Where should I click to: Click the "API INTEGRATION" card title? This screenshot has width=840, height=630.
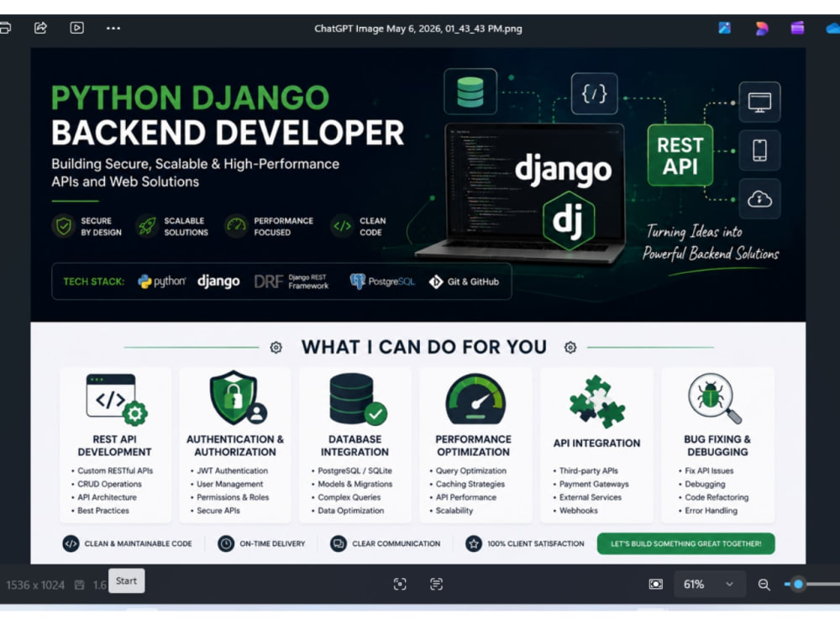pos(596,443)
